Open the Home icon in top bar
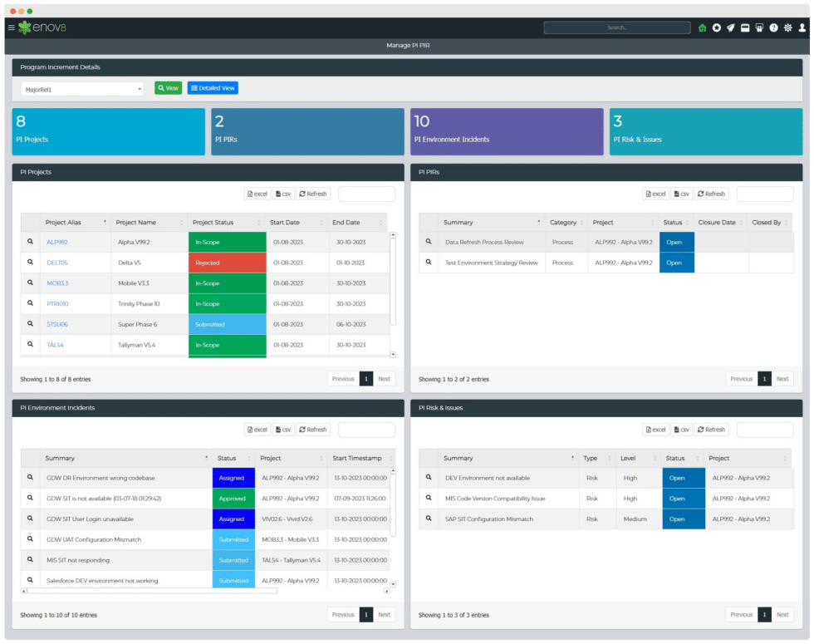The width and height of the screenshot is (814, 644). 703,27
